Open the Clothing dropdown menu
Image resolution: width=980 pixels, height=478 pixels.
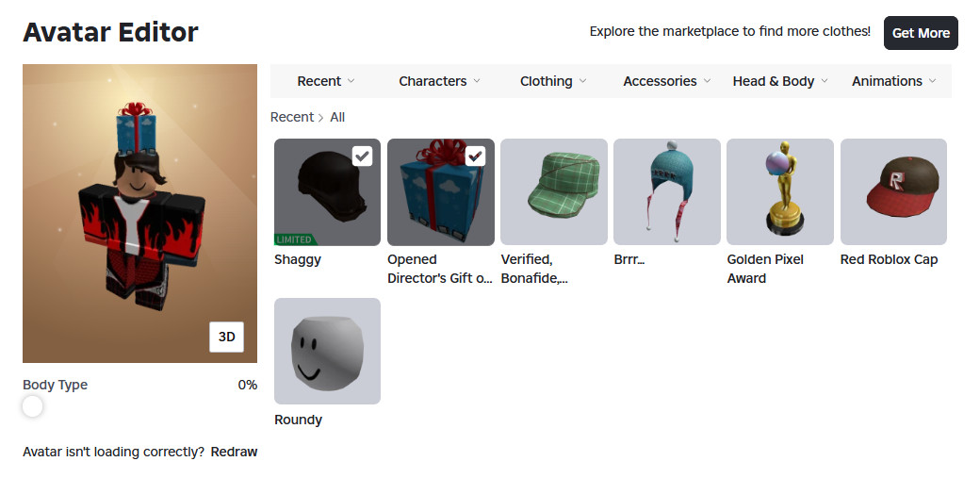coord(553,81)
